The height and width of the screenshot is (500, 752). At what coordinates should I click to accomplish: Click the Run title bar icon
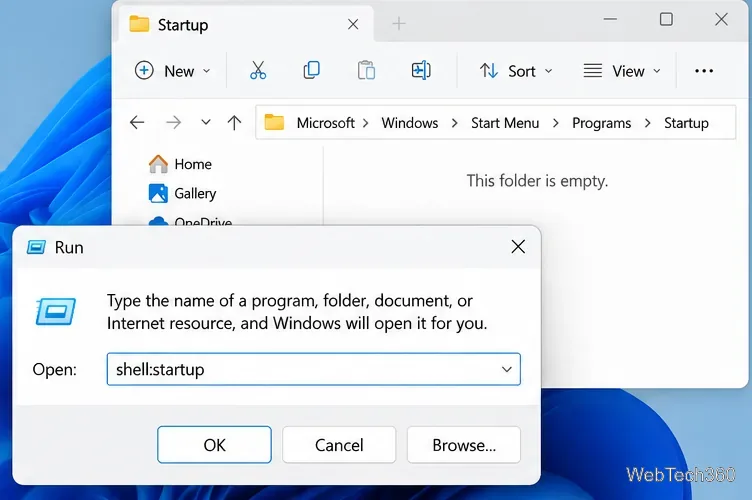[36, 247]
